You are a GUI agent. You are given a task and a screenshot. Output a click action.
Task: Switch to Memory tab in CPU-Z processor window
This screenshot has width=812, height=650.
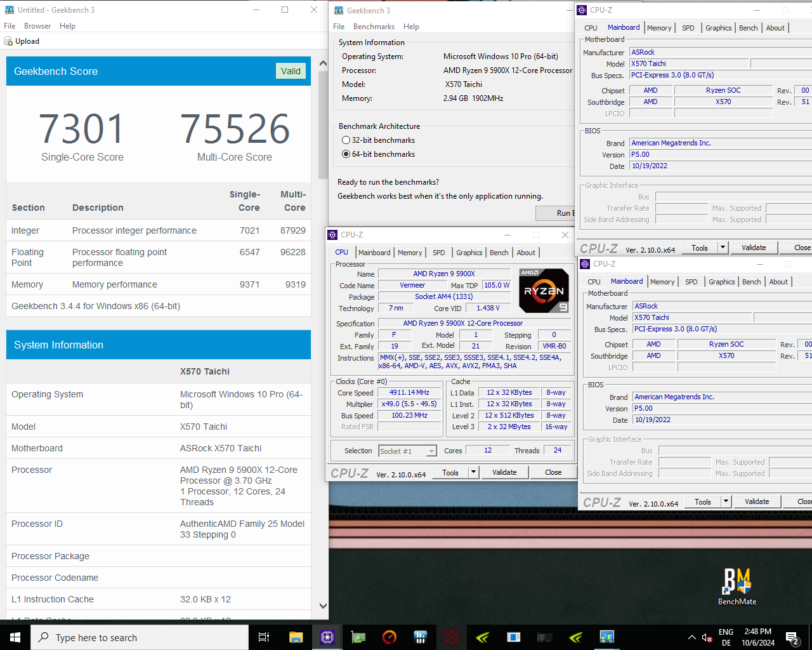pyautogui.click(x=410, y=253)
